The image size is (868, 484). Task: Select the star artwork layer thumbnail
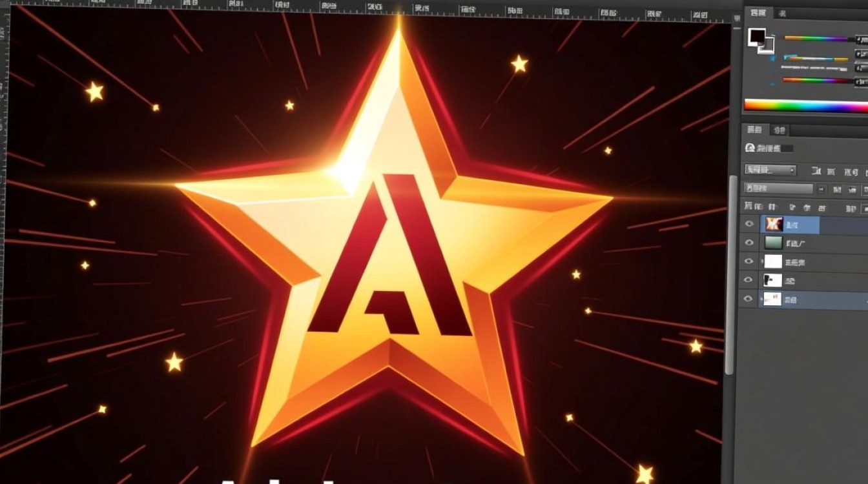click(773, 225)
